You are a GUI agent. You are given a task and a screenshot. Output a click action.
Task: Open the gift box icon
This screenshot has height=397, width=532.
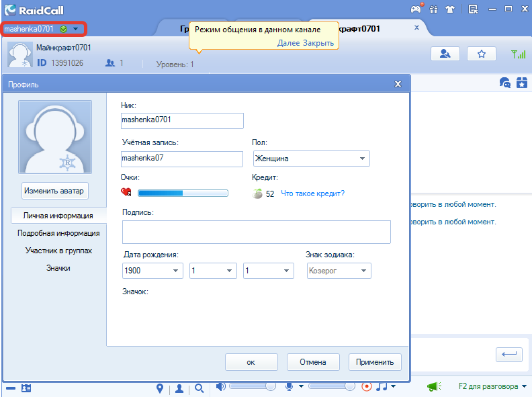[x=434, y=9]
